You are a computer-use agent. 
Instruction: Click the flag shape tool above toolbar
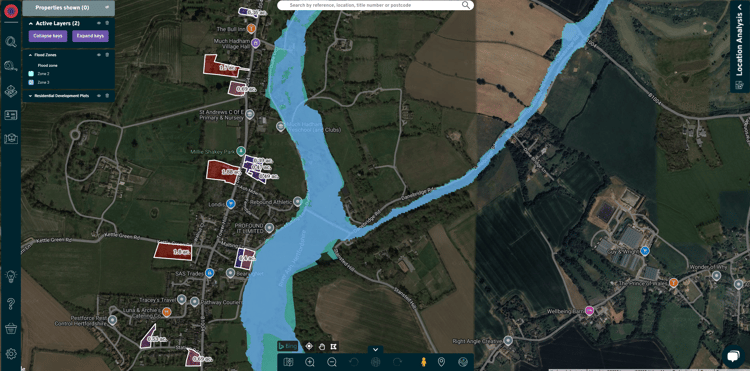click(334, 346)
